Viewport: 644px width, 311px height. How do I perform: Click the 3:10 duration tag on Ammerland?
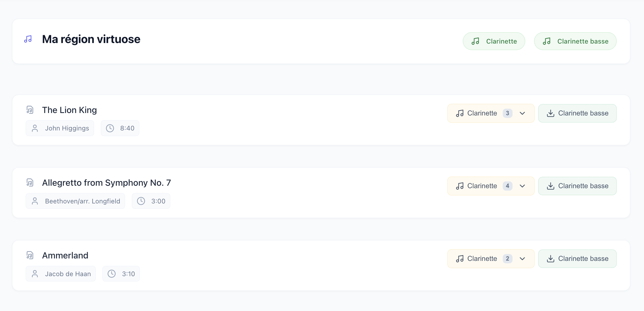point(121,274)
